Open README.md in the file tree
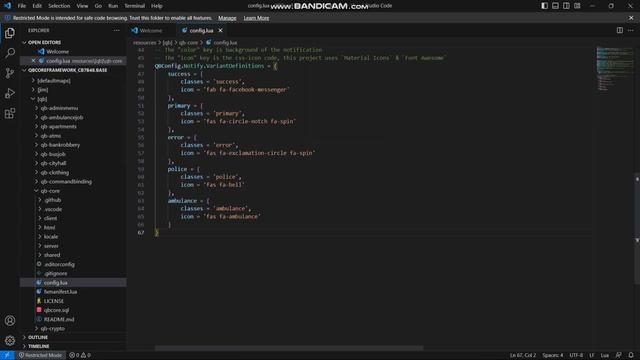This screenshot has width=640, height=360. [59, 319]
